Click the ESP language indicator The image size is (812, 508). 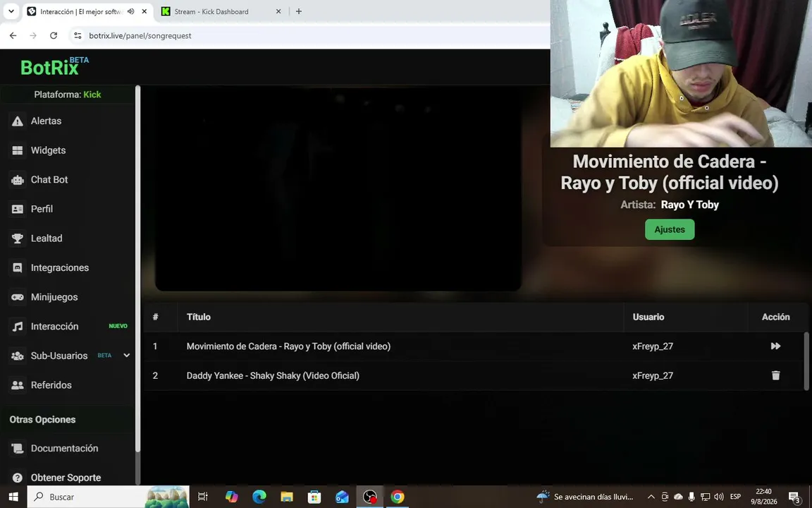(735, 497)
